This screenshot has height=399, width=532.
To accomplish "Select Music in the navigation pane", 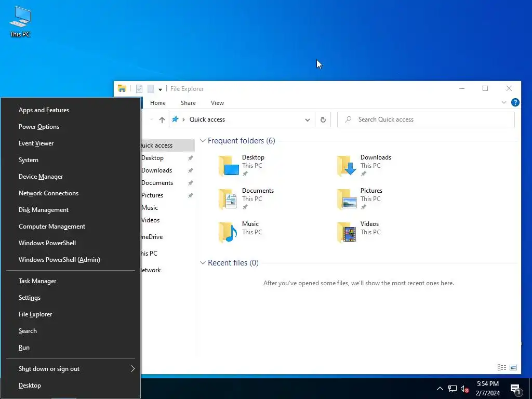I will [x=149, y=208].
